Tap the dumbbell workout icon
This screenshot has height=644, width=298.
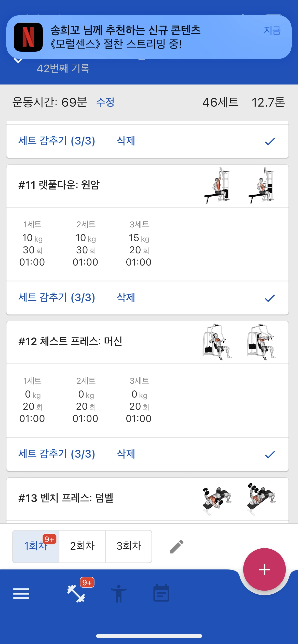(x=76, y=594)
